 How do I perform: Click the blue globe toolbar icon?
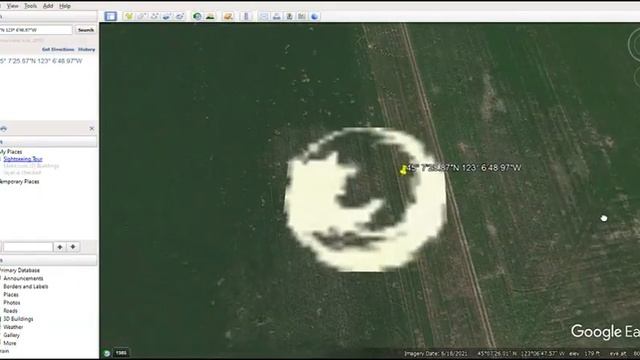click(315, 16)
